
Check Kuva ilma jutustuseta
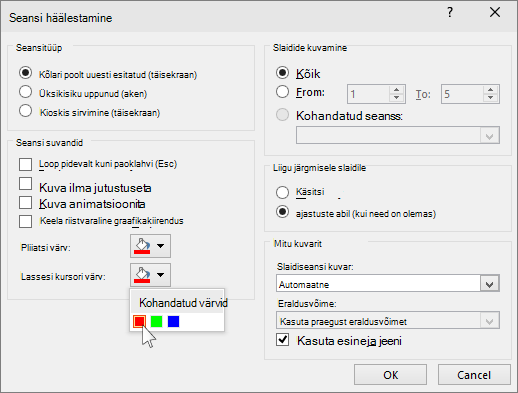pos(26,184)
